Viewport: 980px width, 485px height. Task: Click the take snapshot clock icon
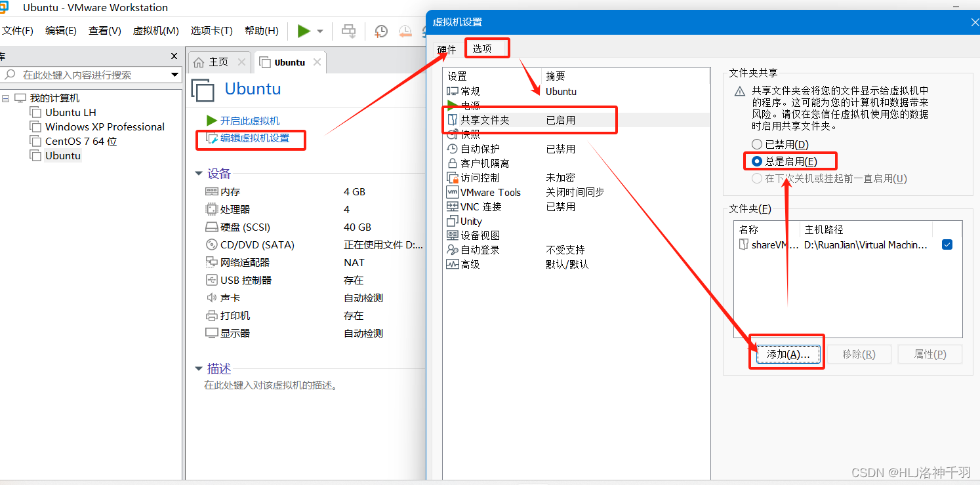(x=381, y=31)
